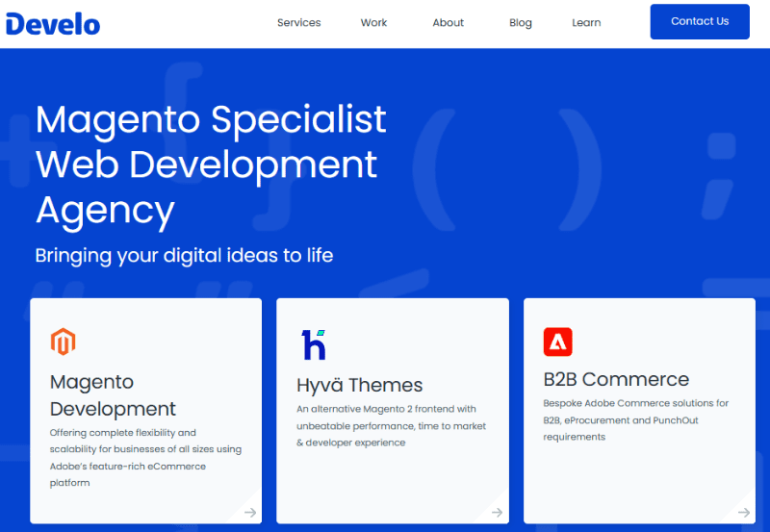The image size is (770, 532).
Task: Click the 'Magento Specialist Web Development Agency' headline
Action: (211, 165)
